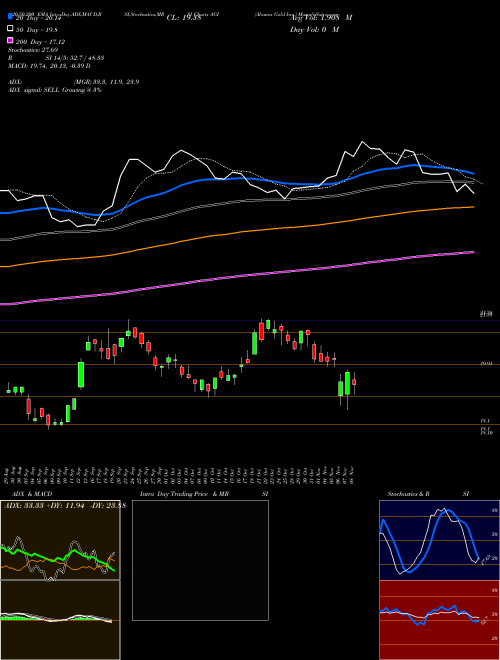
Task: Open the blue Stochastics mini chart
Action: (439, 540)
